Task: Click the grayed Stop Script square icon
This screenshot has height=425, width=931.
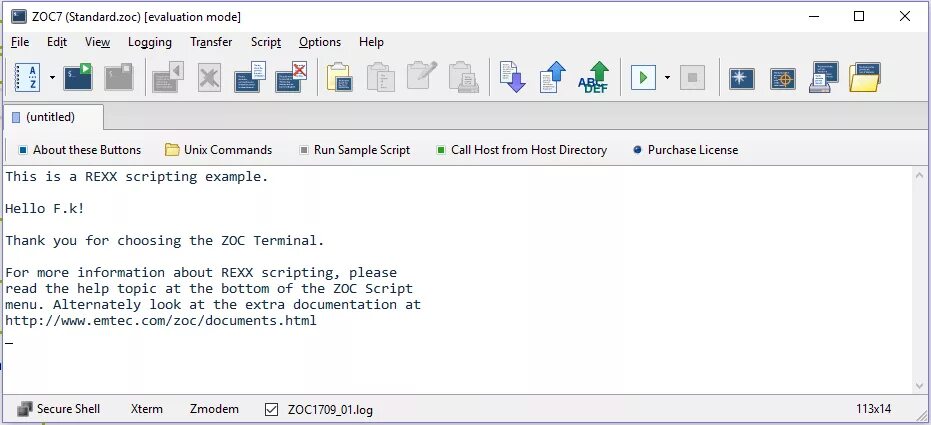Action: coord(692,77)
